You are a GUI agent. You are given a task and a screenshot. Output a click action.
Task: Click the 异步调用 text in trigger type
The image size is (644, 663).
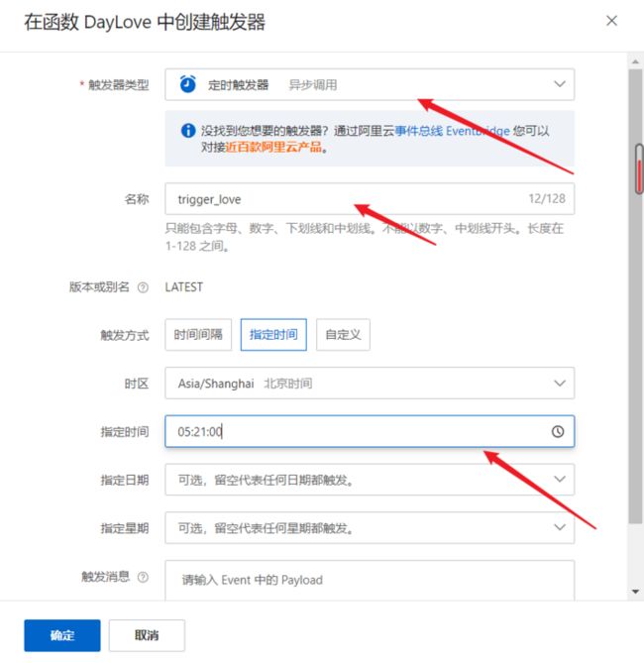coord(312,84)
